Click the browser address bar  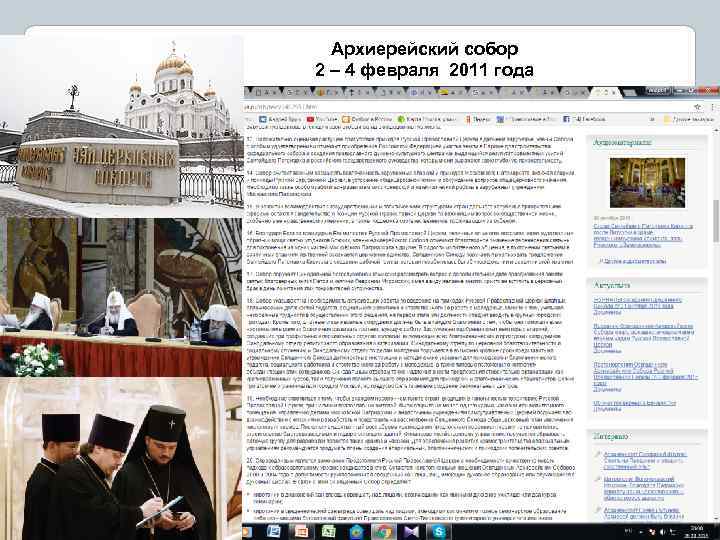point(466,107)
